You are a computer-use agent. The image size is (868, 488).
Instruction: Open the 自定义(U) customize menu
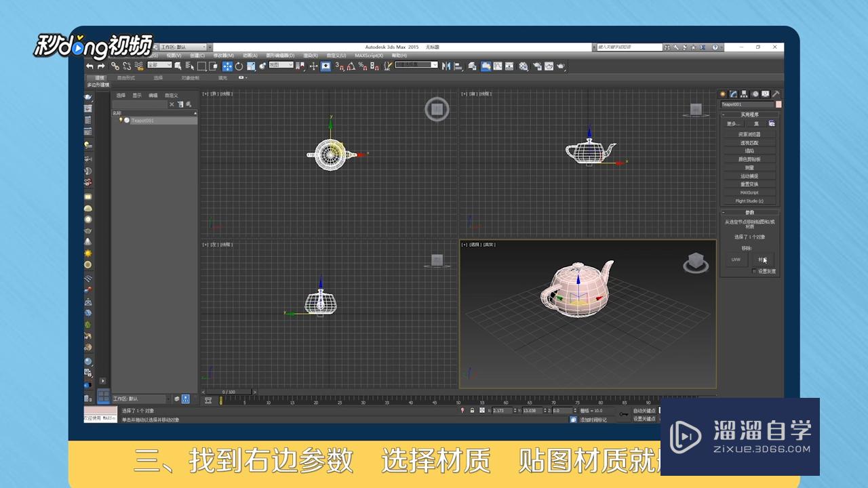[x=336, y=56]
